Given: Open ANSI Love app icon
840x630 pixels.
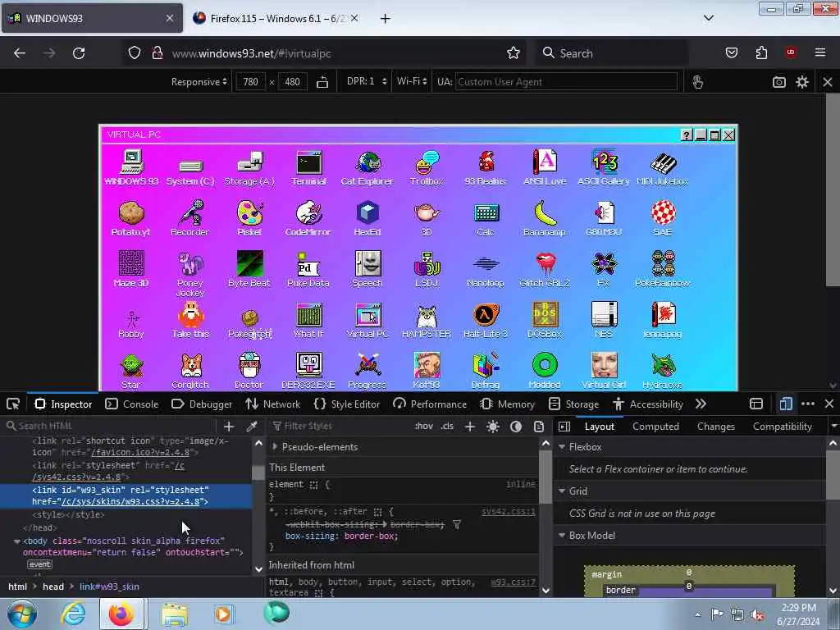Looking at the screenshot, I should 545,168.
